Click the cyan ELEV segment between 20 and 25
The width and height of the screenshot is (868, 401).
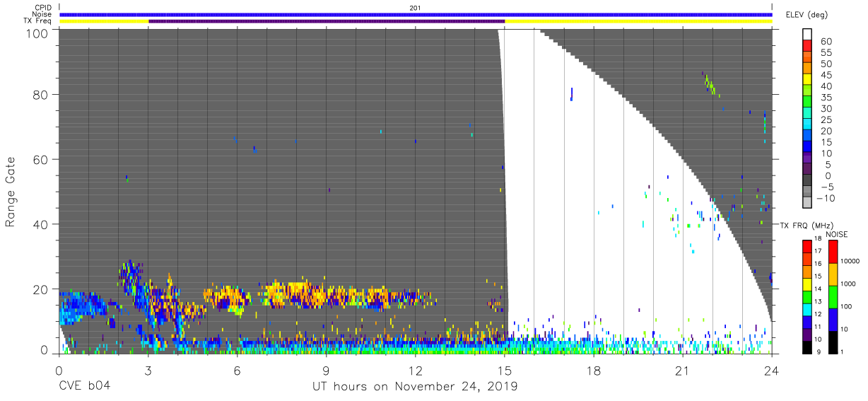click(x=807, y=124)
